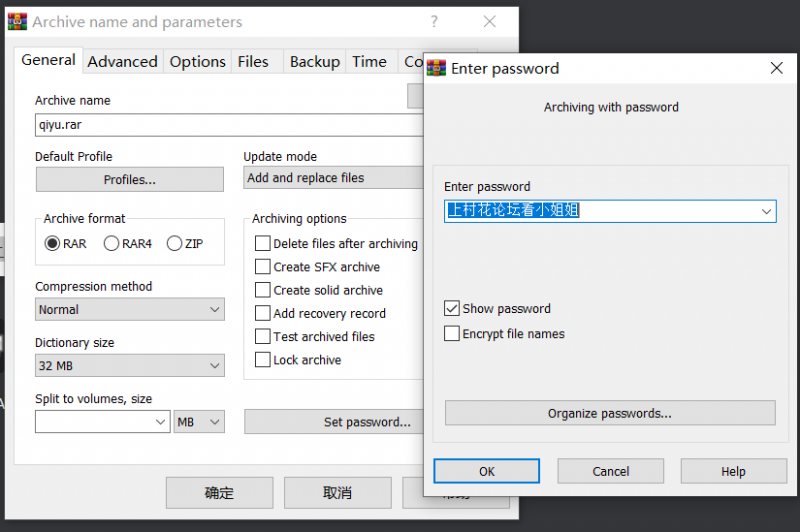Click the Profiles button

tap(130, 180)
